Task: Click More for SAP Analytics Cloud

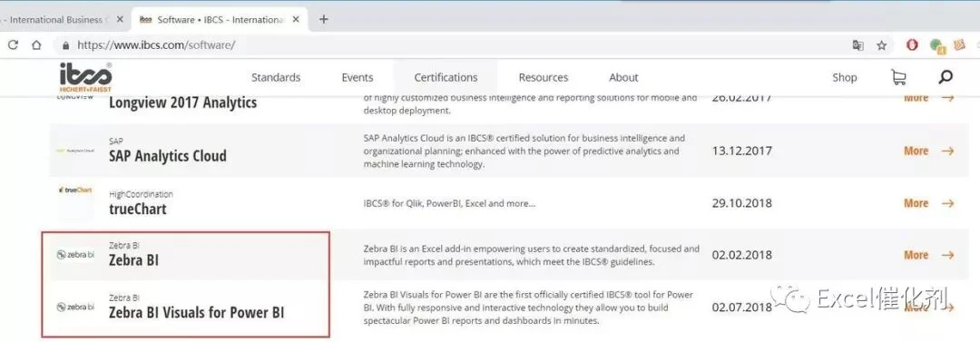Action: tap(916, 151)
